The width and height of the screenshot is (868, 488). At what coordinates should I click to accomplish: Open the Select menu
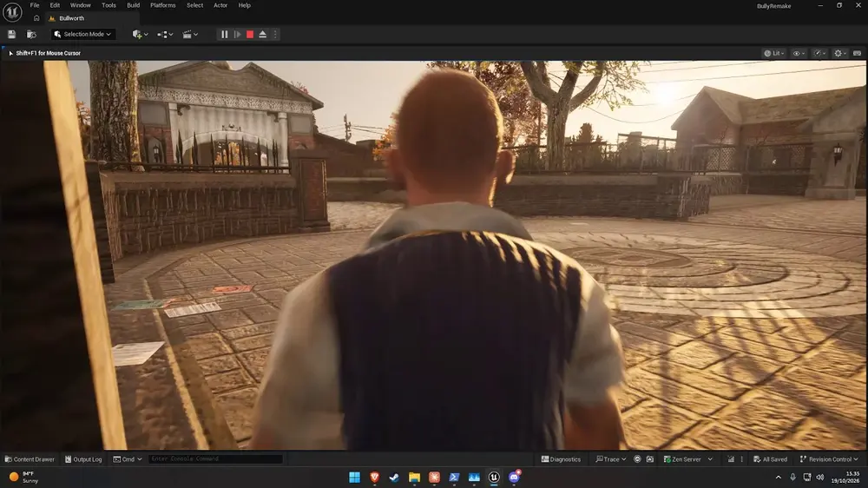[x=194, y=5]
